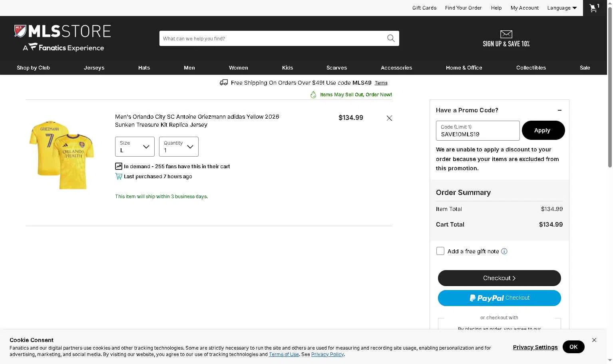Click the product title for Griezmann jersey
Image resolution: width=613 pixels, height=364 pixels.
click(x=197, y=121)
